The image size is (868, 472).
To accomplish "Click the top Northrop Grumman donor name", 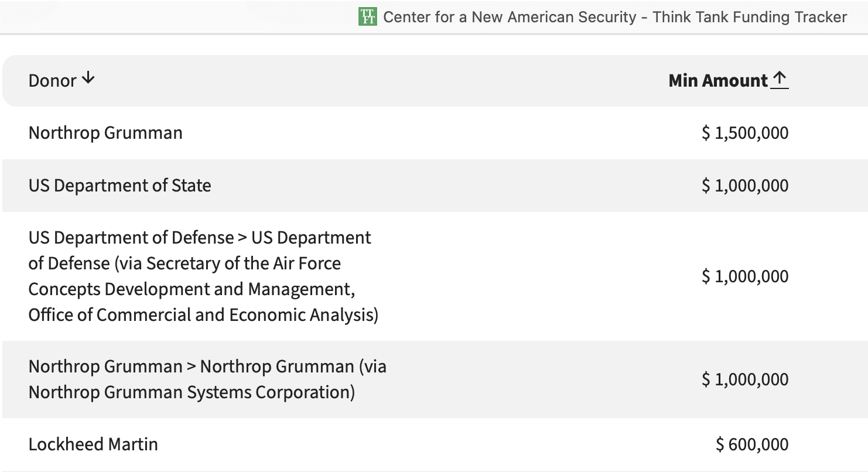I will tap(105, 133).
